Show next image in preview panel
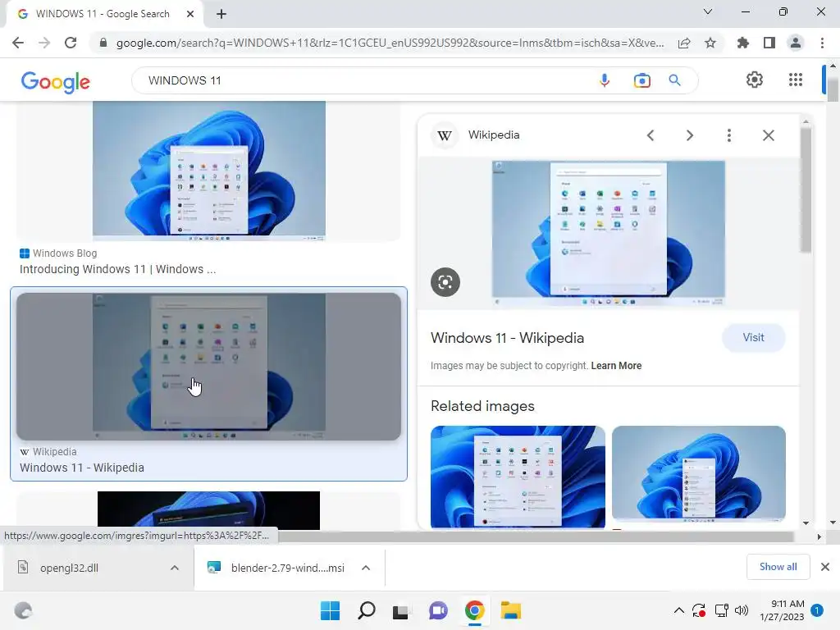The width and height of the screenshot is (840, 630). point(690,135)
